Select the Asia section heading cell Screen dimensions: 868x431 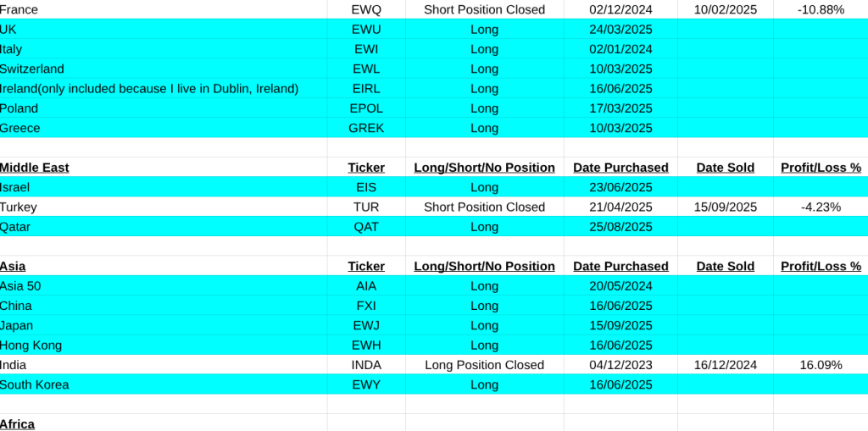coord(13,266)
